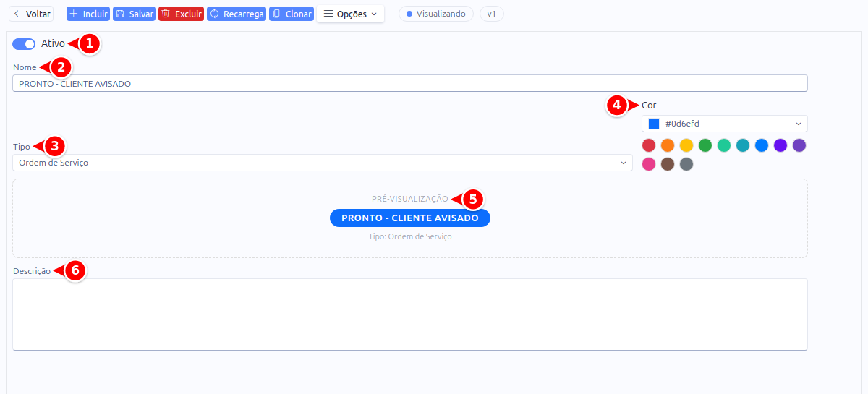Open the Cor dropdown showing #0d6efd
Image resolution: width=868 pixels, height=394 pixels.
[725, 124]
